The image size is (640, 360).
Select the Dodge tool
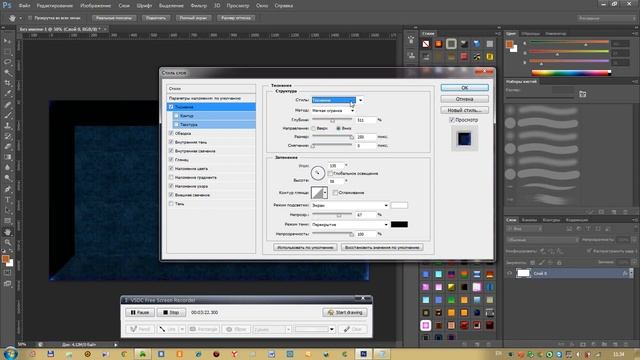coord(7,178)
